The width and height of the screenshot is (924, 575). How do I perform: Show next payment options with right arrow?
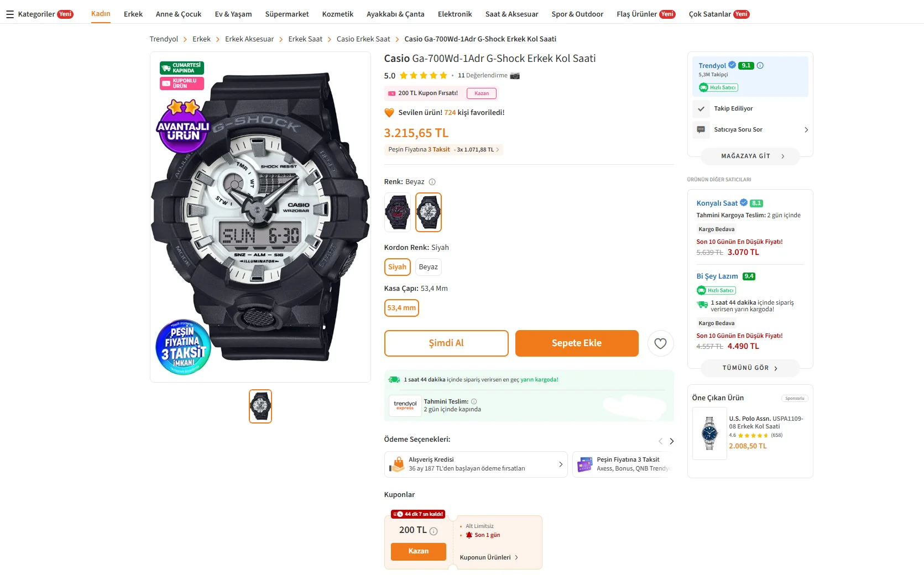pos(672,441)
